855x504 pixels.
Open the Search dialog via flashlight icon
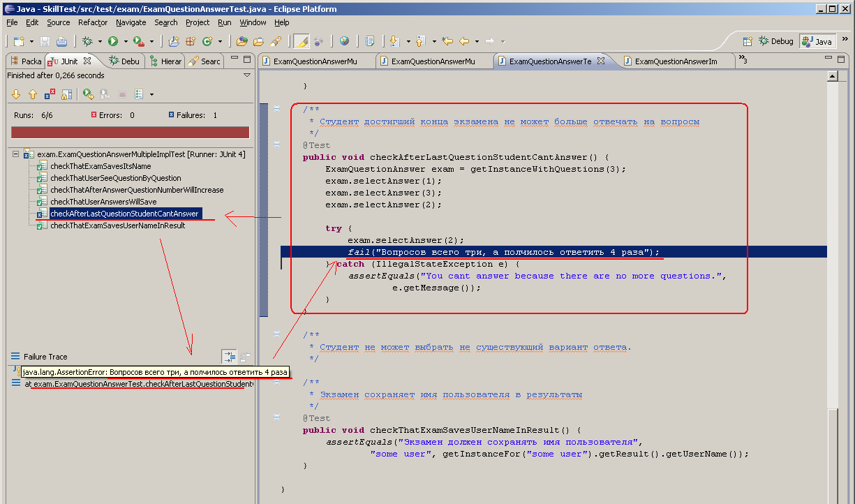click(276, 41)
